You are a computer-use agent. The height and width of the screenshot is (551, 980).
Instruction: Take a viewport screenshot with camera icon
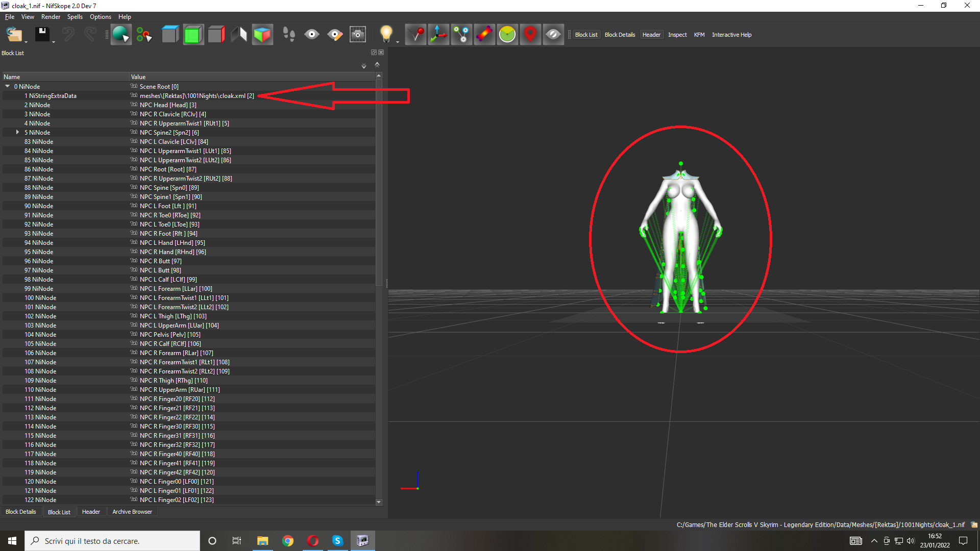pos(358,35)
